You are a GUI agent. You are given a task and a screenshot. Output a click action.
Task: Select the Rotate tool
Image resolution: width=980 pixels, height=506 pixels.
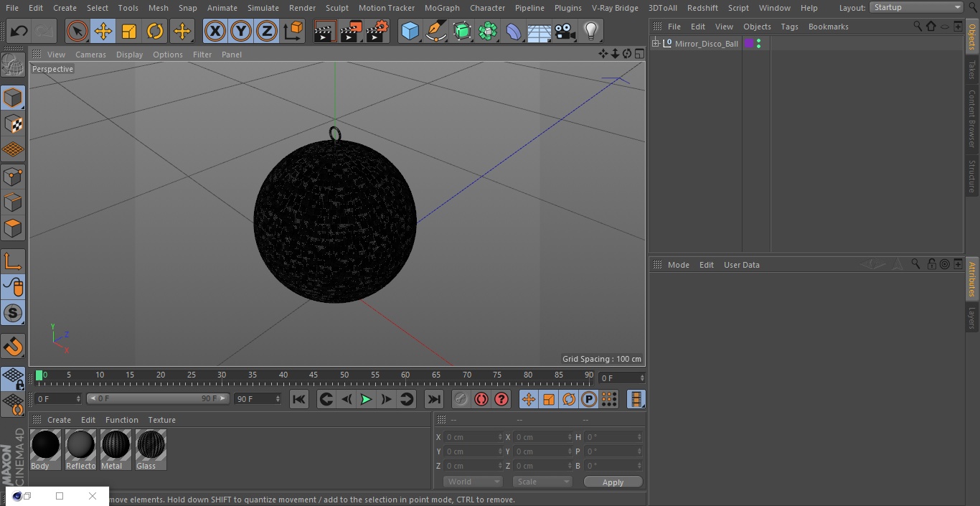155,31
